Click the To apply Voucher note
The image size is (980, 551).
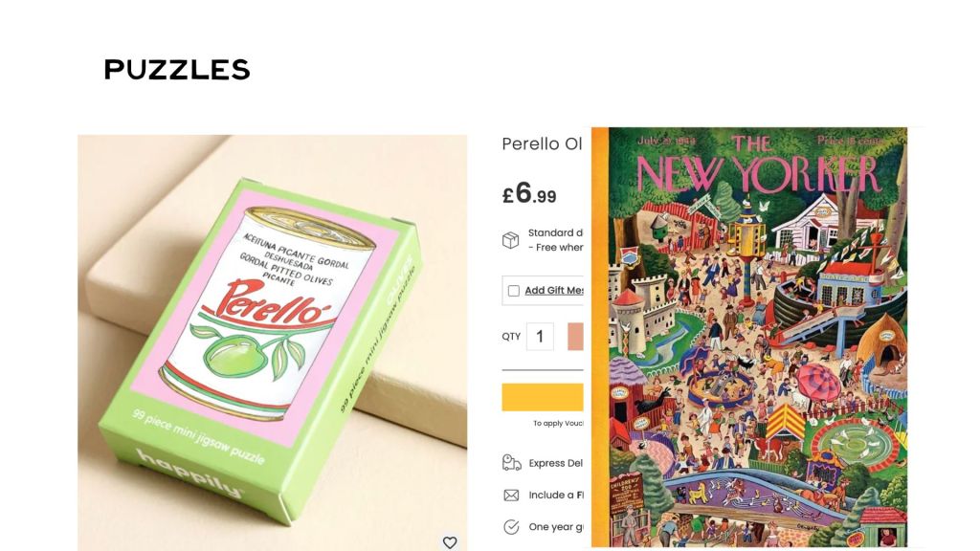[558, 423]
